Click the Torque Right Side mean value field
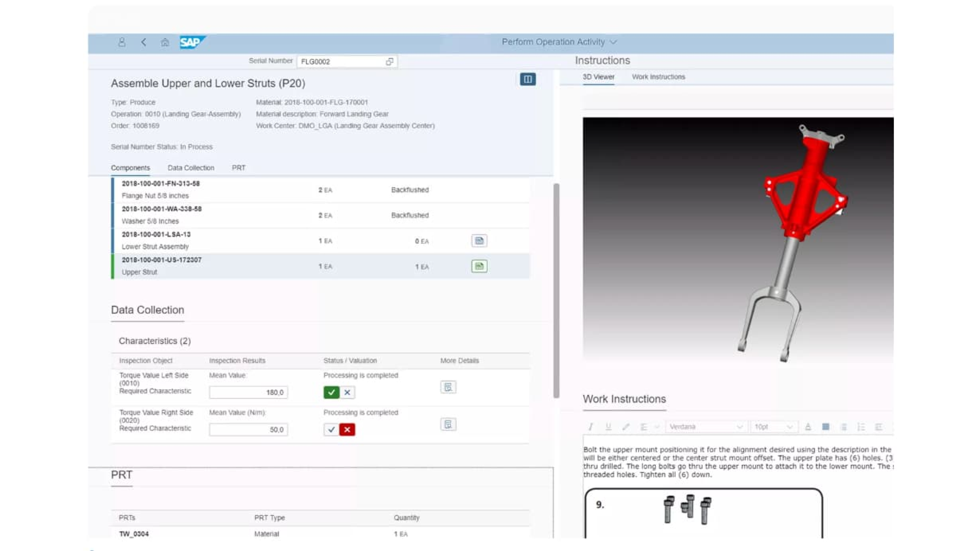The width and height of the screenshot is (980, 551). tap(248, 430)
